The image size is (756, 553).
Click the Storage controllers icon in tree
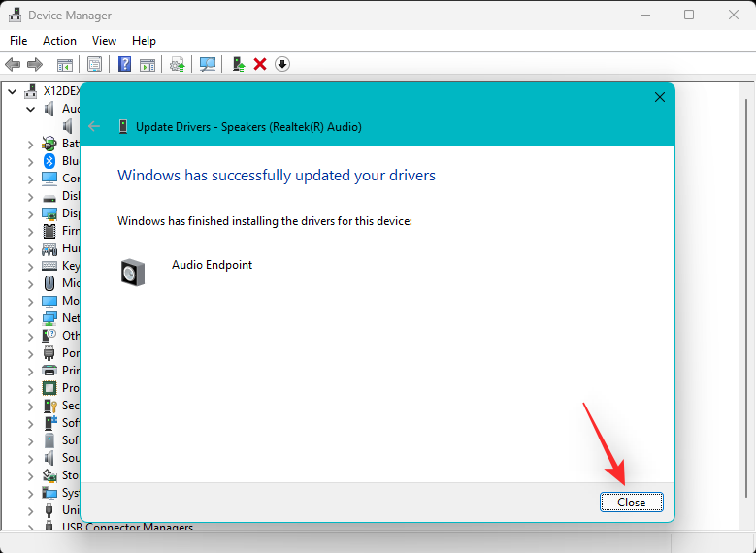[49, 475]
